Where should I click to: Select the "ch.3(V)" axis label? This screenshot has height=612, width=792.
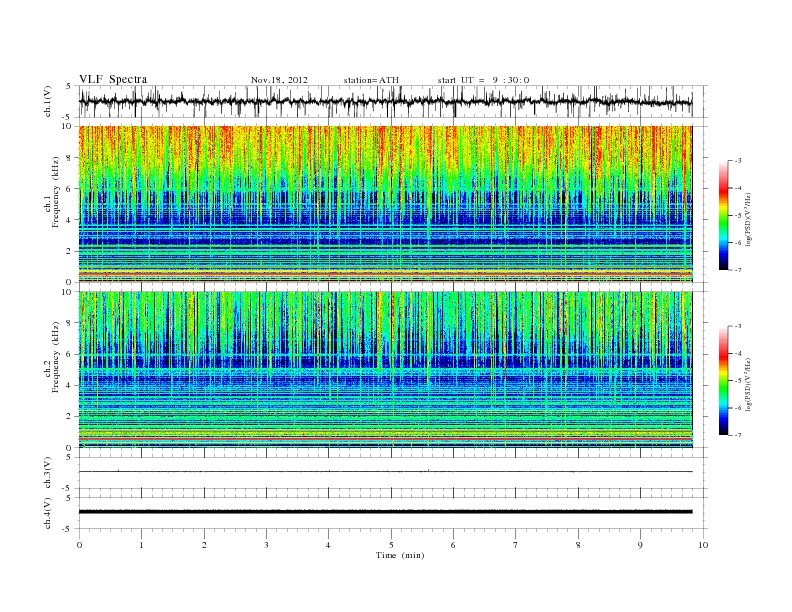(47, 472)
